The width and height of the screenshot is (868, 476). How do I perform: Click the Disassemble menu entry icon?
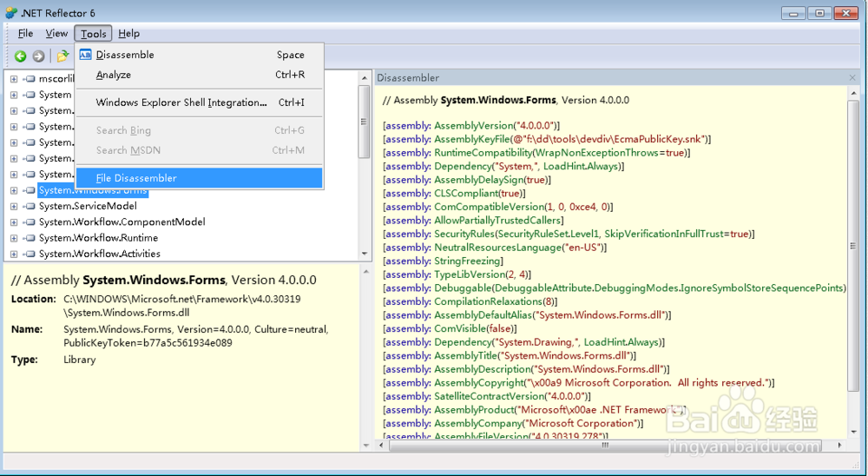click(x=85, y=55)
